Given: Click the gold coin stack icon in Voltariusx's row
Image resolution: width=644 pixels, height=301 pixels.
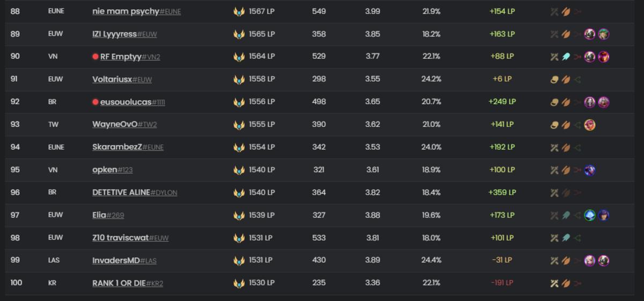Looking at the screenshot, I should tap(554, 80).
